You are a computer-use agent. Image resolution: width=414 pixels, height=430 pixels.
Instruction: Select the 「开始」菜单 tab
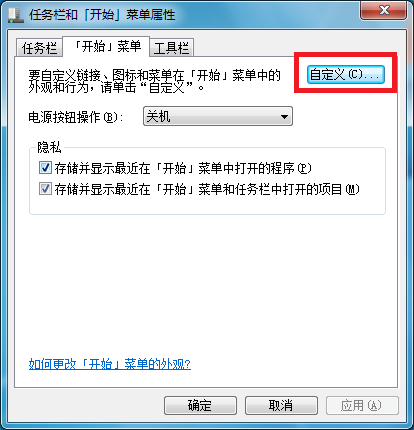click(106, 46)
